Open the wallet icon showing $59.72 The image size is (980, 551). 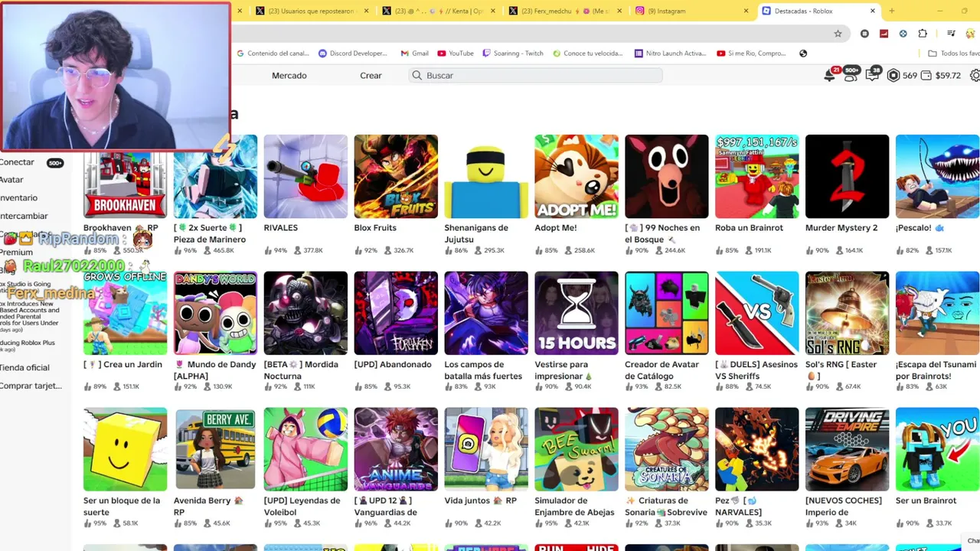point(926,75)
